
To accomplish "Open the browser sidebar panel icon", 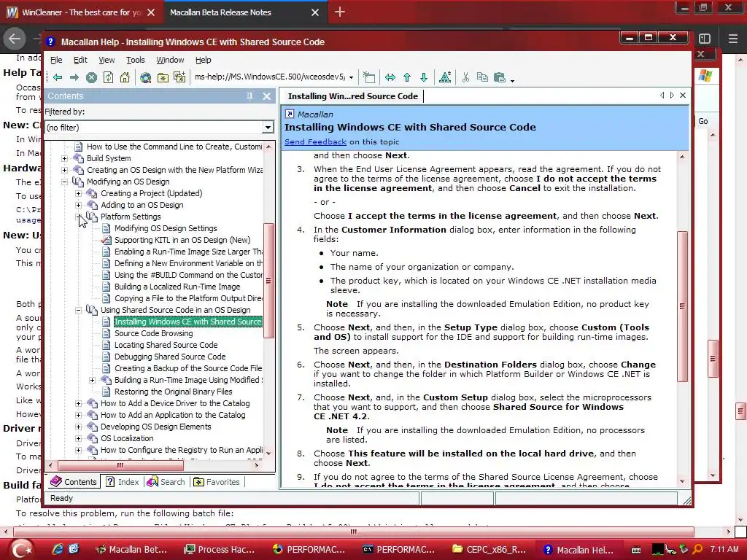I will pos(705,39).
